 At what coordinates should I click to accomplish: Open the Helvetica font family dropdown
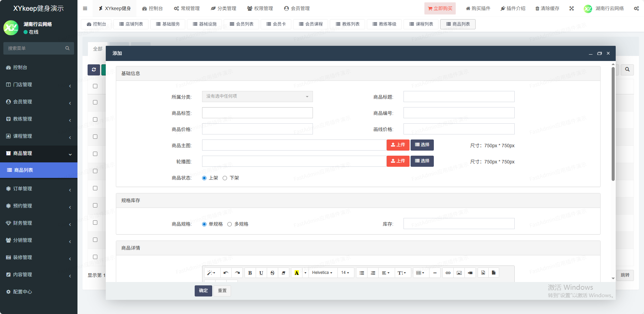coord(322,273)
